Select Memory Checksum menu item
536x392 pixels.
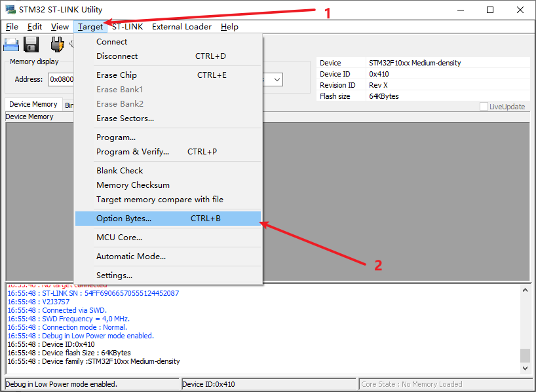[168, 185]
